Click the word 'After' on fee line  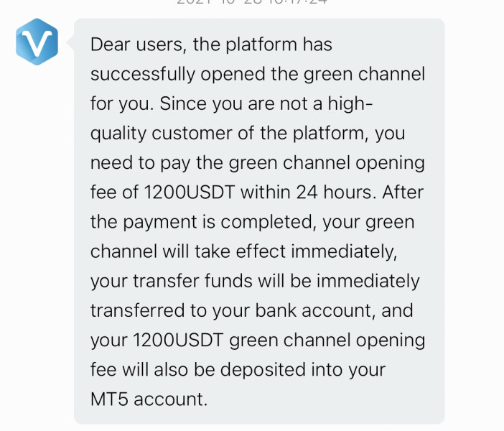click(x=403, y=193)
